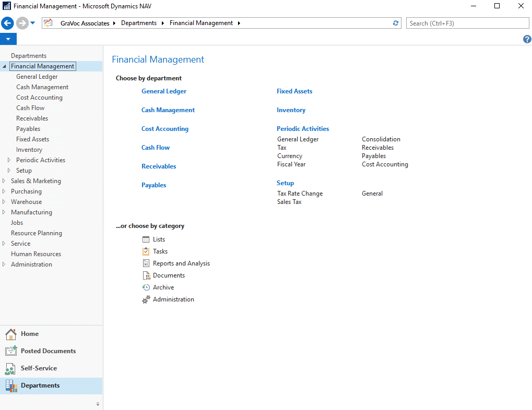Viewport: 532px width, 410px height.
Task: Click the address bar page icon
Action: [48, 23]
